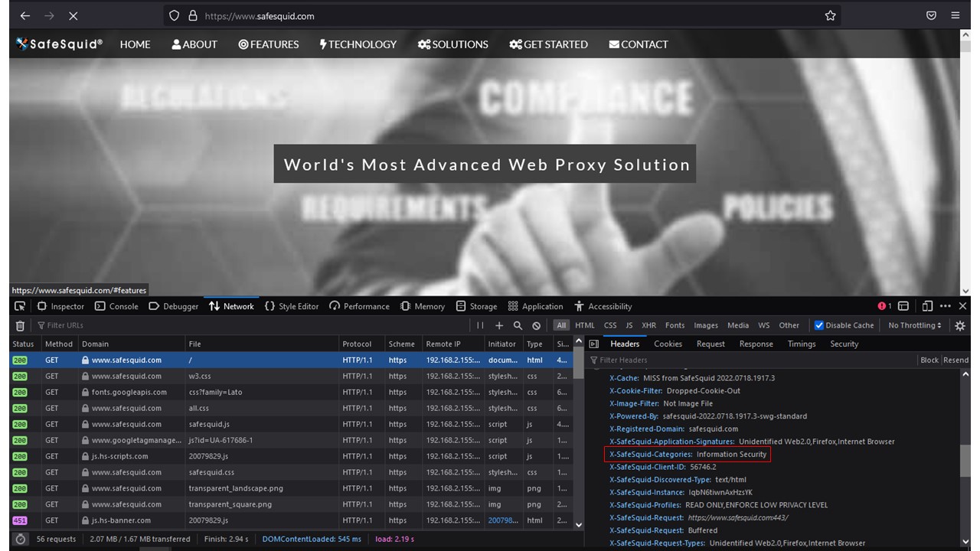Open the CONTACT website link

[639, 44]
